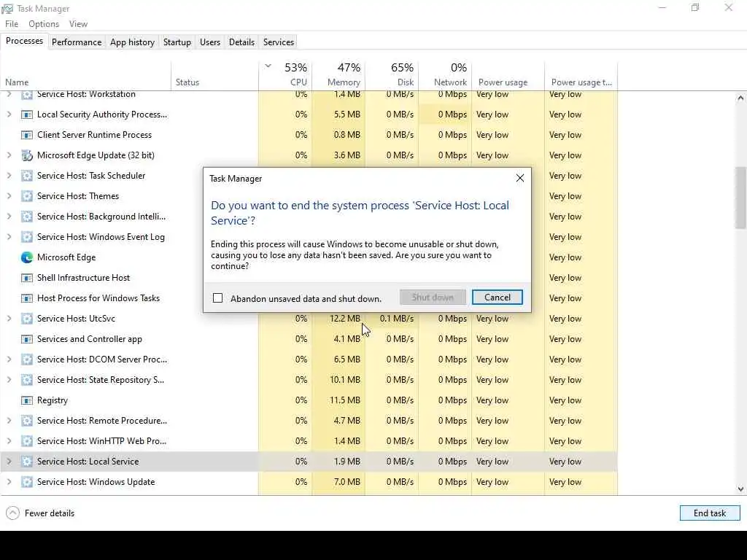Sort by the Network column header
The height and width of the screenshot is (560, 747).
(445, 75)
